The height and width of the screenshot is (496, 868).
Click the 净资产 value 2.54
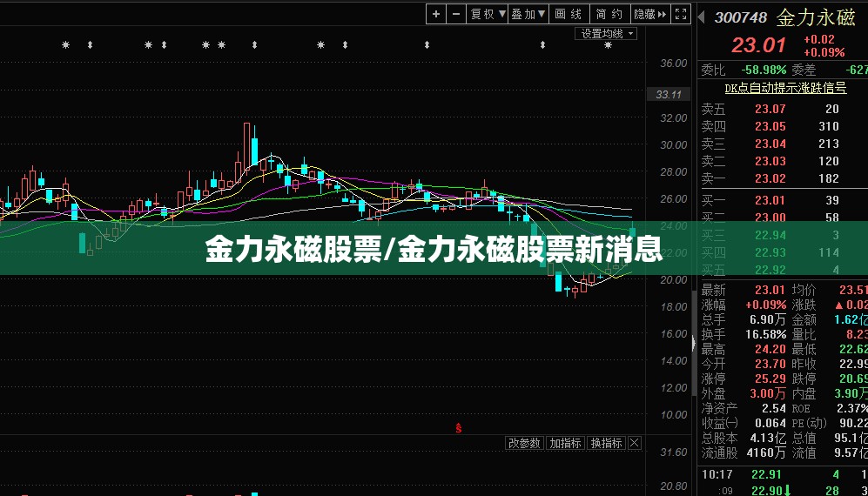coord(774,408)
